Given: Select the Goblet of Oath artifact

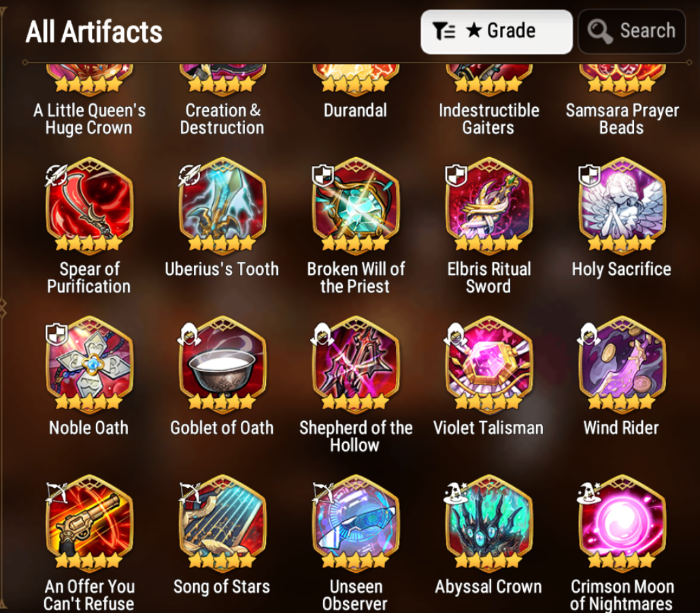Looking at the screenshot, I should [x=222, y=364].
